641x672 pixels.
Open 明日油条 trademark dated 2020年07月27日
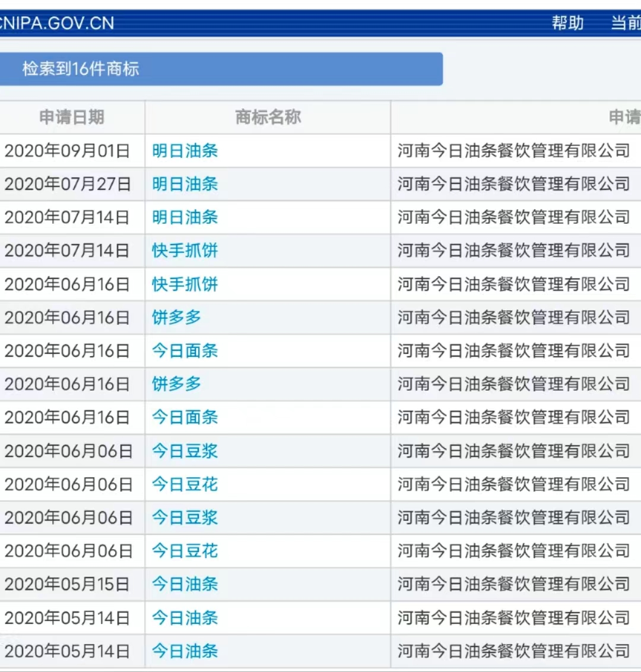pyautogui.click(x=185, y=184)
